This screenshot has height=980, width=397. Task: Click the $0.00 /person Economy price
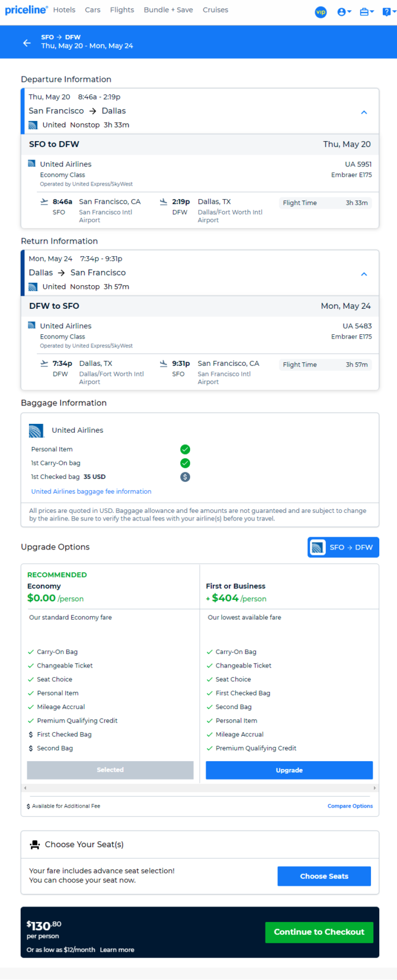point(55,598)
